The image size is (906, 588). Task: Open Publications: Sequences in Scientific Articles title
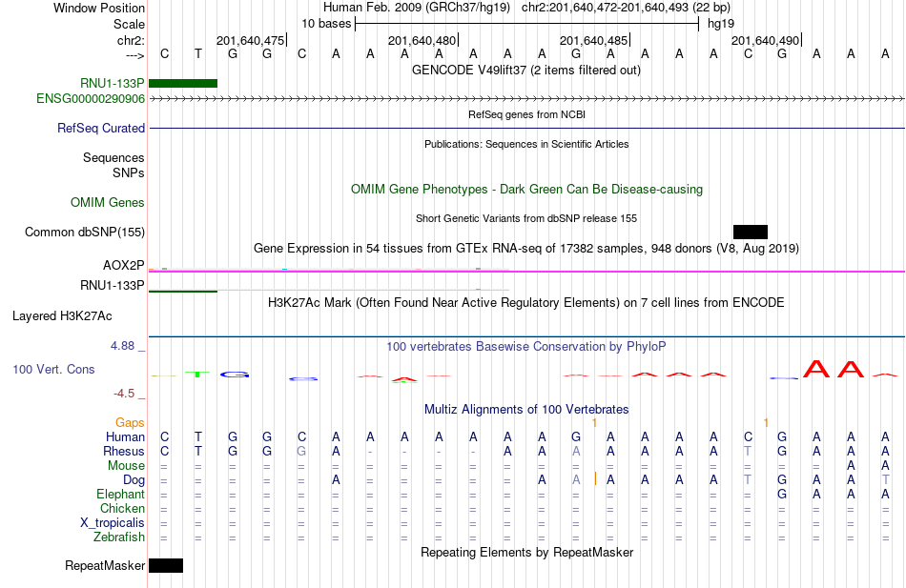tap(526, 145)
